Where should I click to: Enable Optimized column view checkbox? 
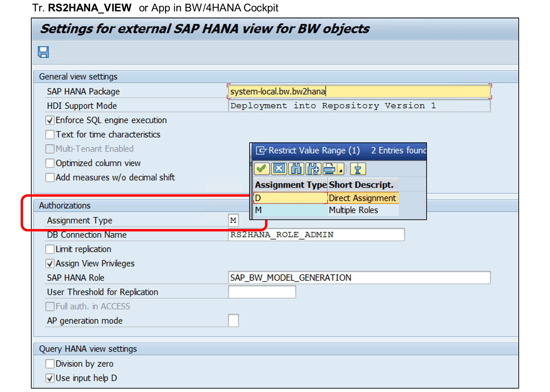point(50,163)
